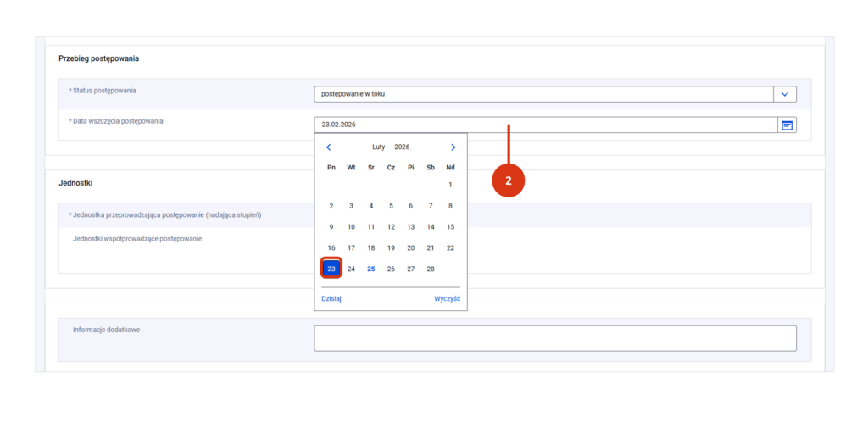Go to previous month in calendar

pos(329,147)
